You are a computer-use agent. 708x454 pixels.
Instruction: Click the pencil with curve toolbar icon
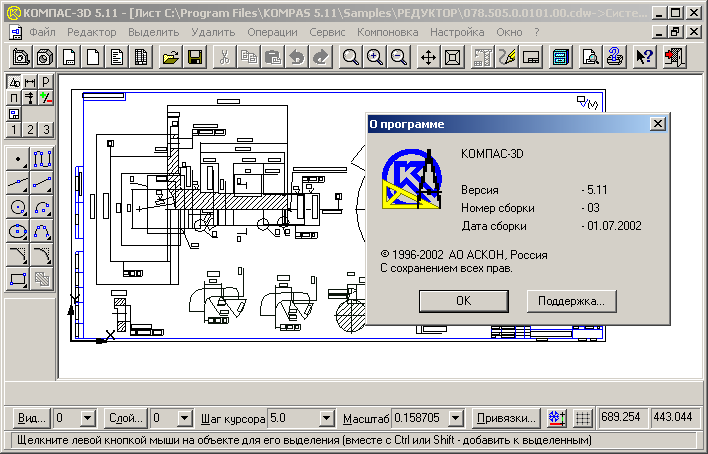(x=506, y=57)
